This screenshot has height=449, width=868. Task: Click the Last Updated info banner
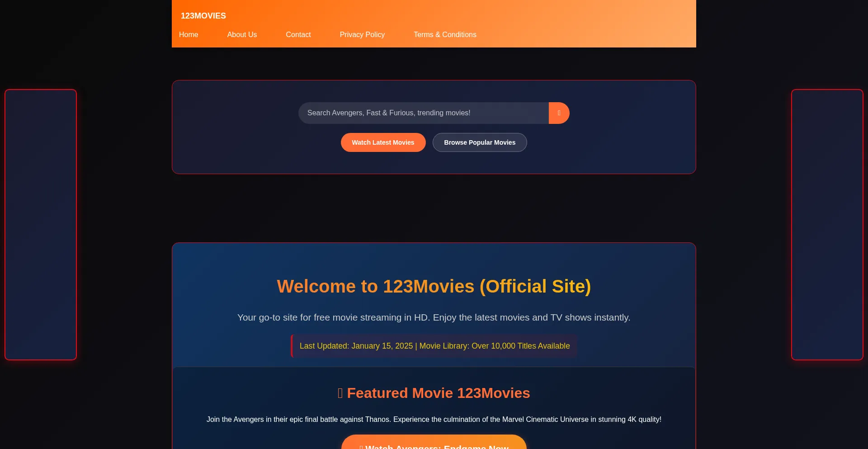point(434,346)
